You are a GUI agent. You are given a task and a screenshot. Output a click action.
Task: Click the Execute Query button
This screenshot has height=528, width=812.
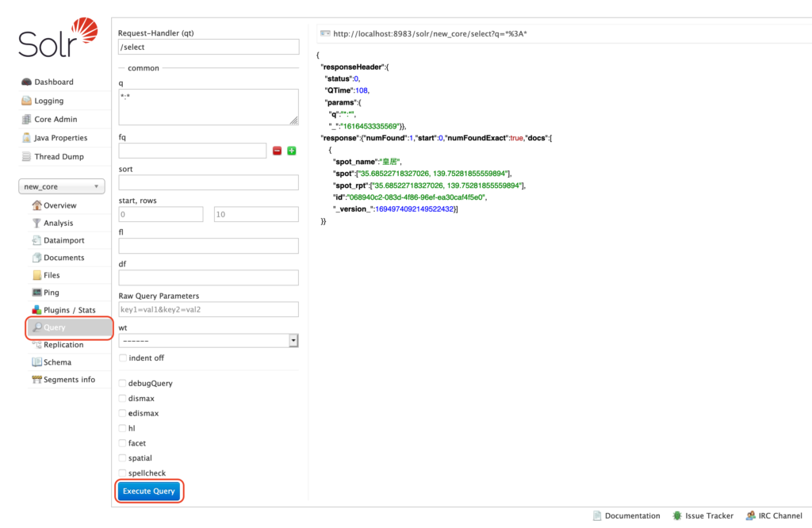[x=148, y=491]
